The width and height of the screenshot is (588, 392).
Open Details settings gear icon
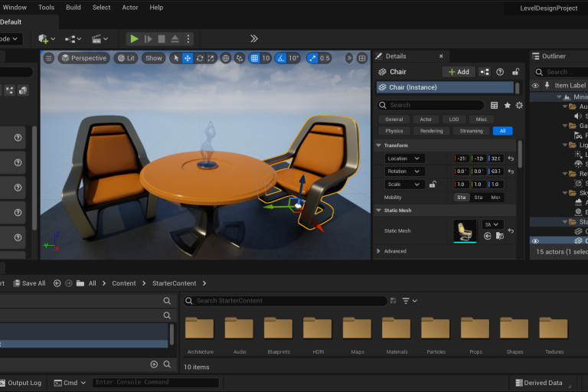(519, 105)
